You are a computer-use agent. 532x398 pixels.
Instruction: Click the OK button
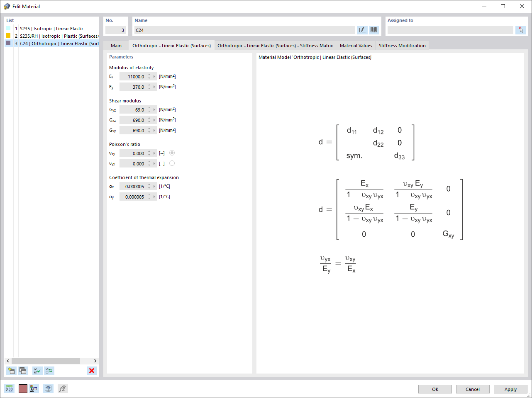[x=435, y=389]
